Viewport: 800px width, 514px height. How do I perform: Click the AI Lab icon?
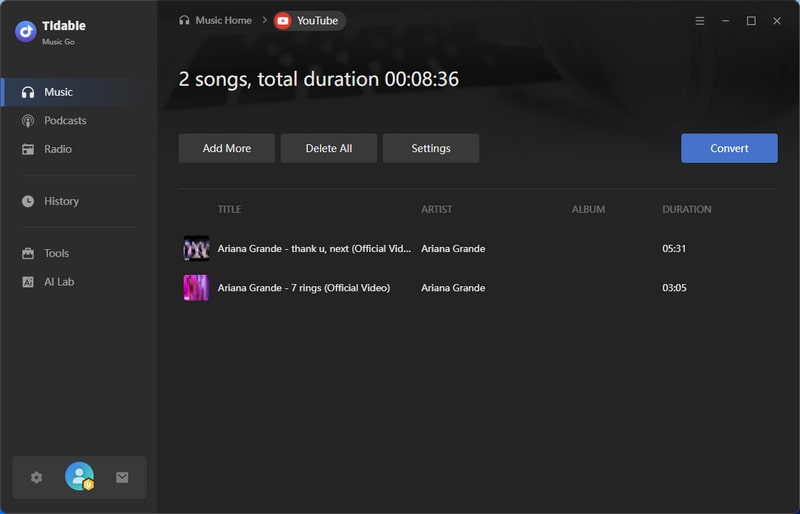pos(28,282)
